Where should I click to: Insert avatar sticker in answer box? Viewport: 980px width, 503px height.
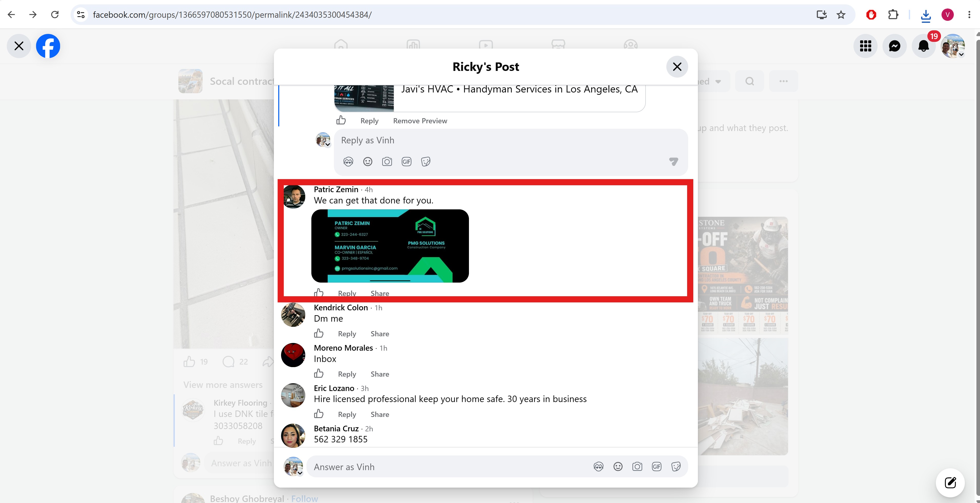(598, 467)
